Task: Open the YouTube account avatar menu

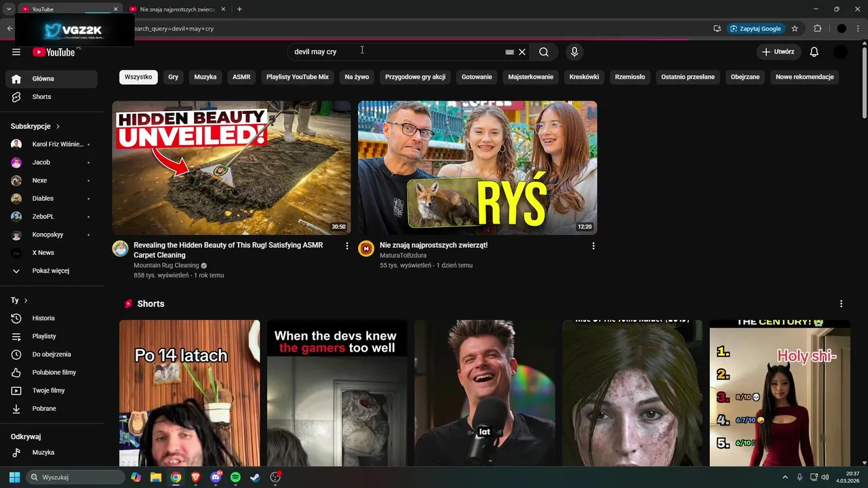Action: 840,52
